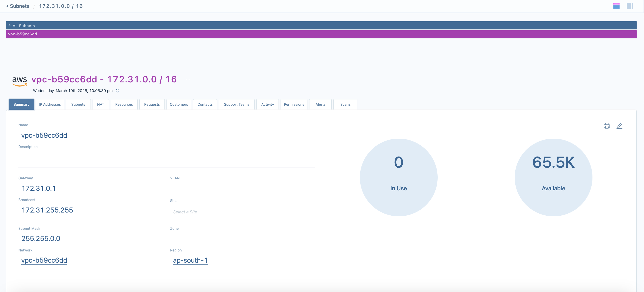Click the AWS logo icon
Image resolution: width=644 pixels, height=292 pixels.
[19, 81]
